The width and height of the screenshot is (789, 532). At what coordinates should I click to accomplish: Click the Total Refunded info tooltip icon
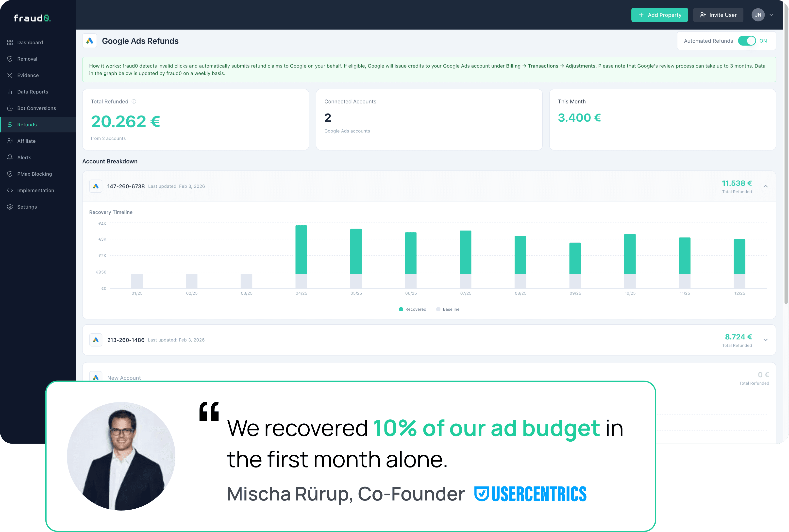134,101
